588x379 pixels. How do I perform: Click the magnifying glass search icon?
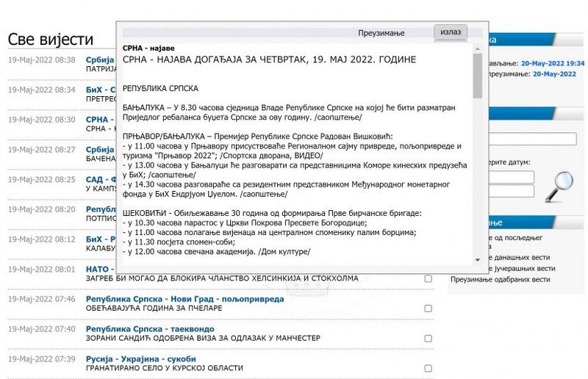[559, 185]
